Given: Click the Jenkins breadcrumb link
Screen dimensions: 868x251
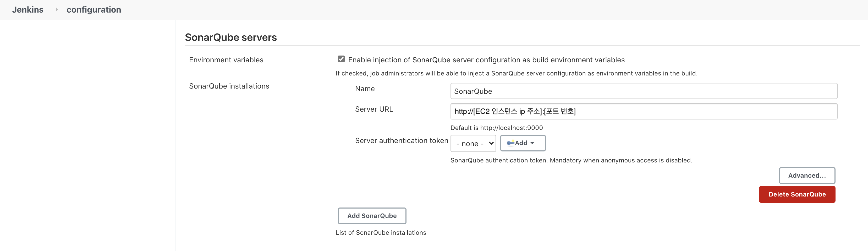Looking at the screenshot, I should click(28, 10).
